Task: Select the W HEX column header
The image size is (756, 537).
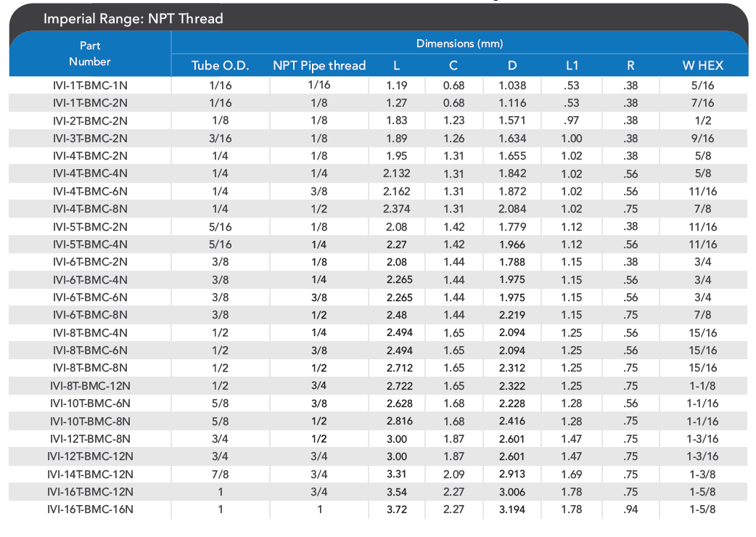Action: click(702, 66)
